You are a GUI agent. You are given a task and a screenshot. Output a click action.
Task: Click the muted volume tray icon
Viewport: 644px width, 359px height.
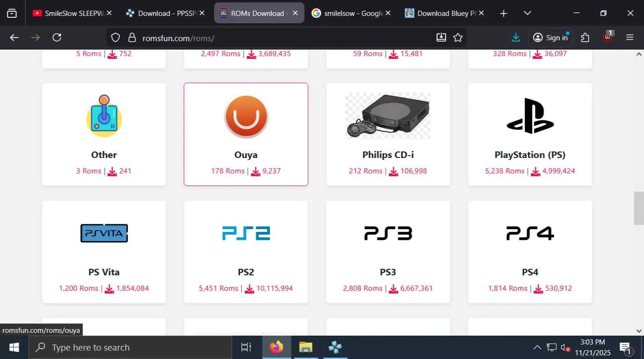click(565, 347)
